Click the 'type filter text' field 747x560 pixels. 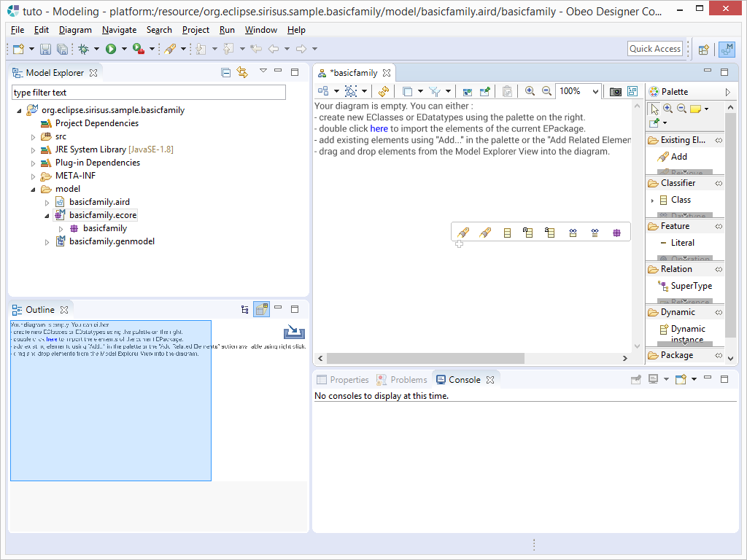pyautogui.click(x=148, y=93)
